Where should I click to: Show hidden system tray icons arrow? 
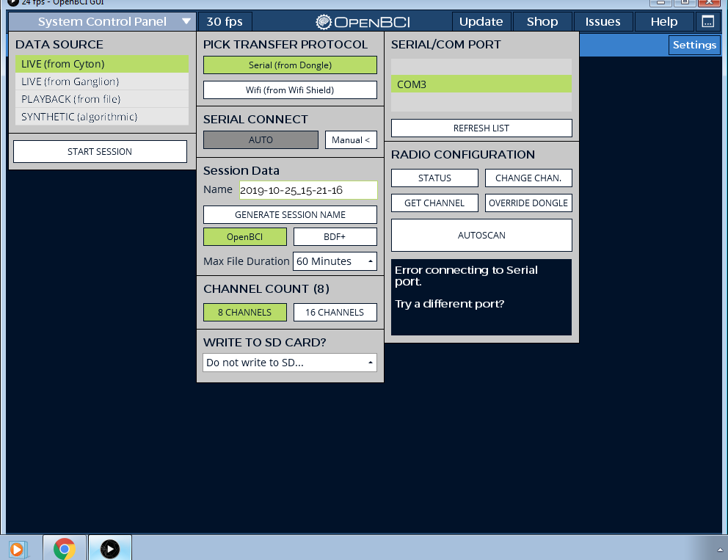tap(720, 550)
